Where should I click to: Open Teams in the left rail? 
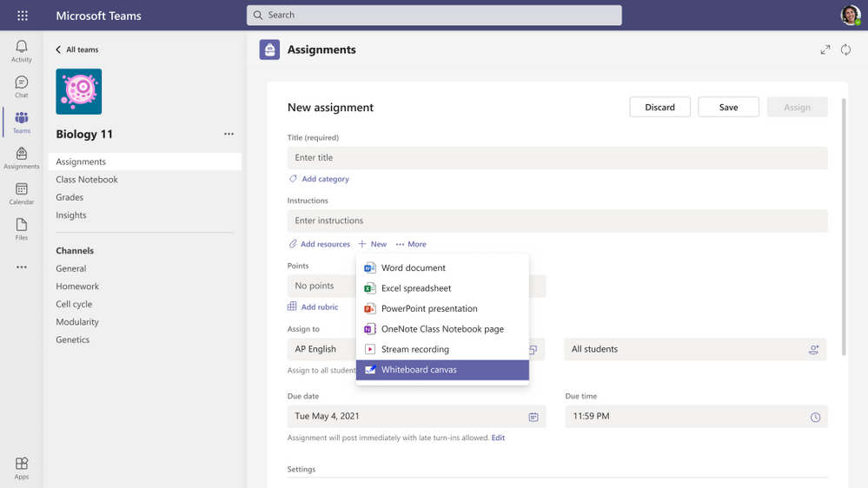pos(22,122)
